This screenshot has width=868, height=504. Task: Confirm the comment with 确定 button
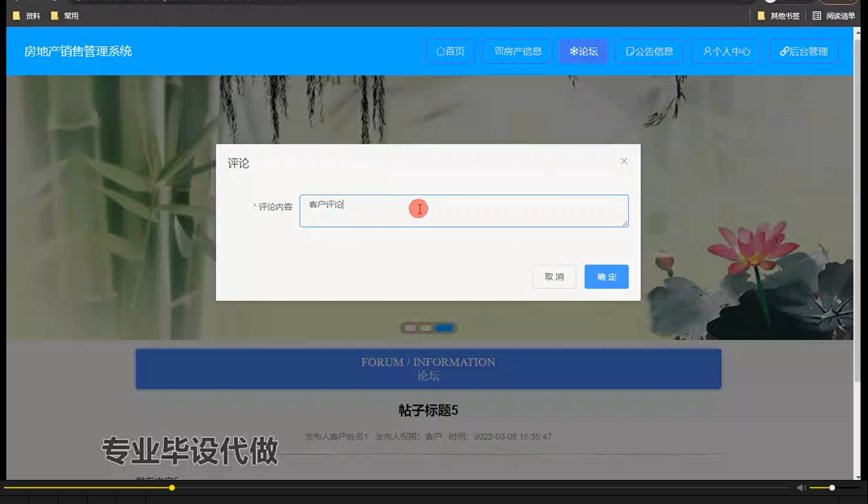606,277
